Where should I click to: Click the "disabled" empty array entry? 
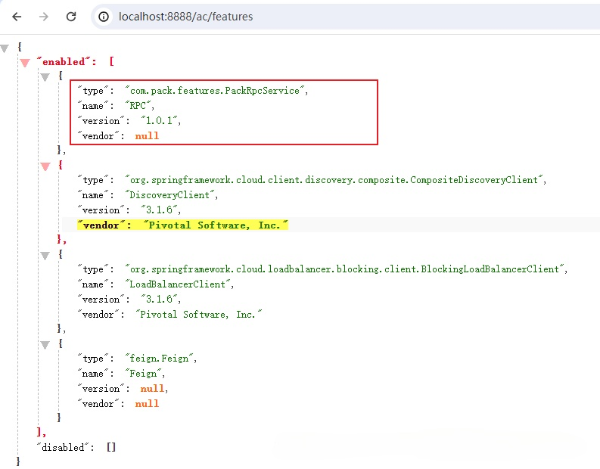point(76,447)
